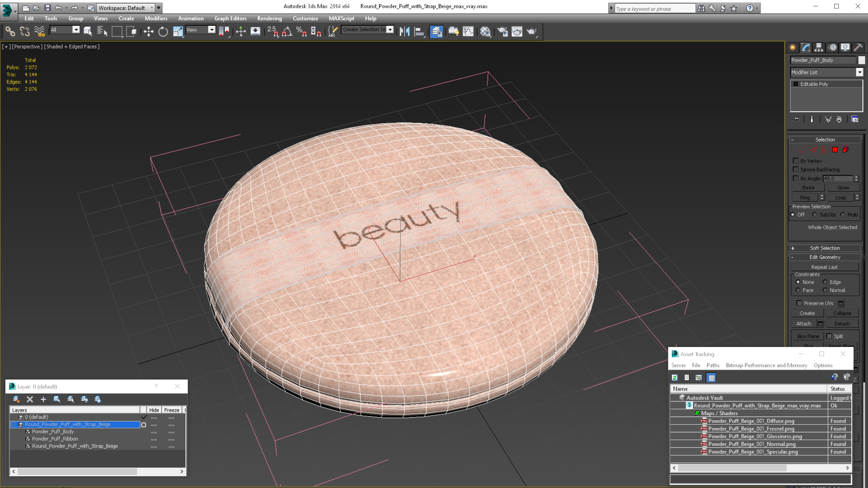Click the Select and Link icon
The width and height of the screenshot is (868, 488).
click(x=10, y=32)
